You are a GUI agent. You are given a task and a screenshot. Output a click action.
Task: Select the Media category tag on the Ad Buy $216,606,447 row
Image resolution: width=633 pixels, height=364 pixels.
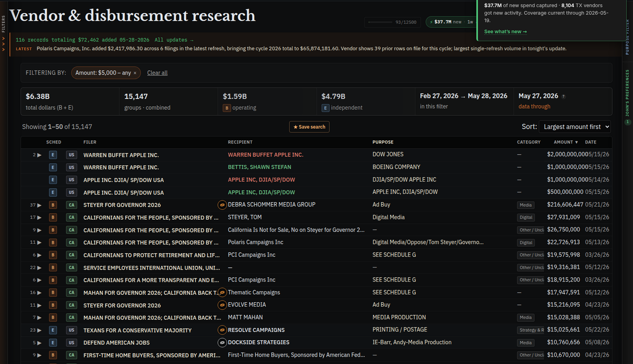pyautogui.click(x=526, y=205)
